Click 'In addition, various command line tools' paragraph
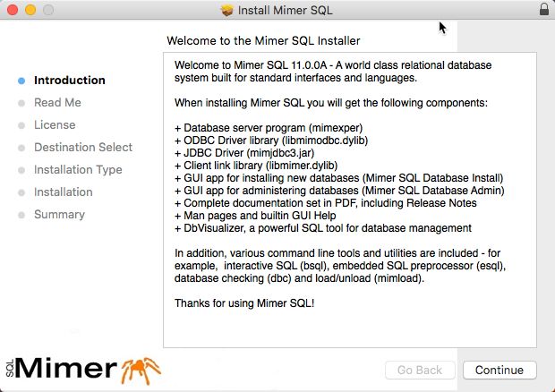Image resolution: width=555 pixels, height=392 pixels. [x=340, y=266]
